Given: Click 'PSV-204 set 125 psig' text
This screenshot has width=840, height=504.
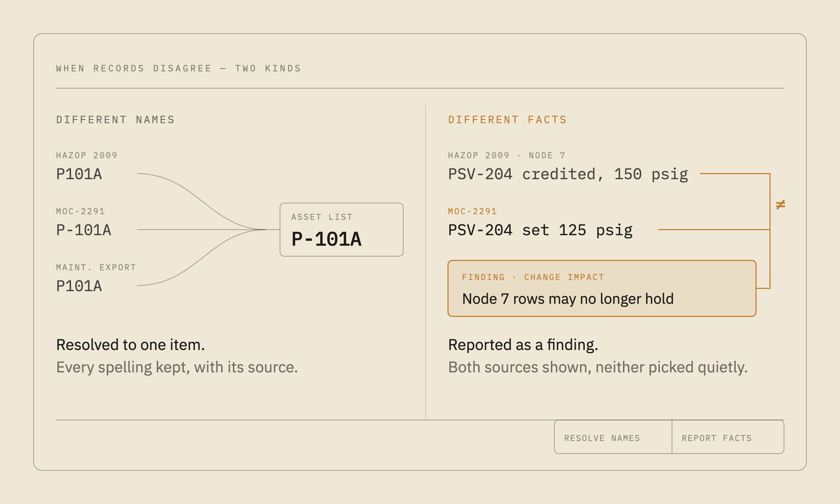Looking at the screenshot, I should pyautogui.click(x=540, y=231).
